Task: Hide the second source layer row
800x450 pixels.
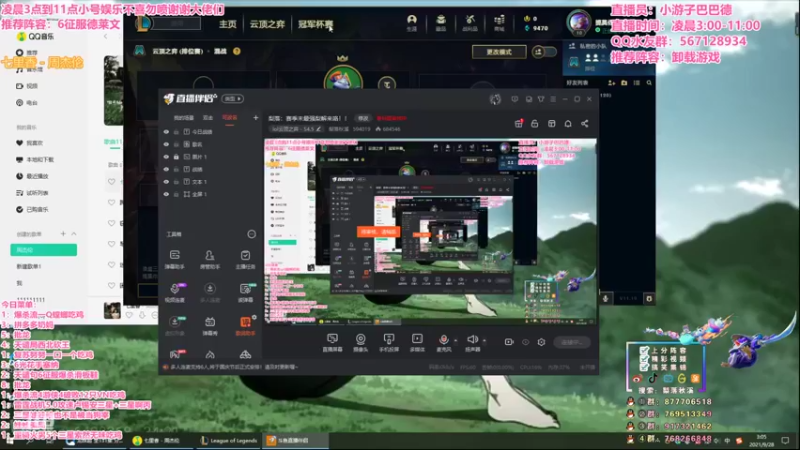Action: [166, 144]
